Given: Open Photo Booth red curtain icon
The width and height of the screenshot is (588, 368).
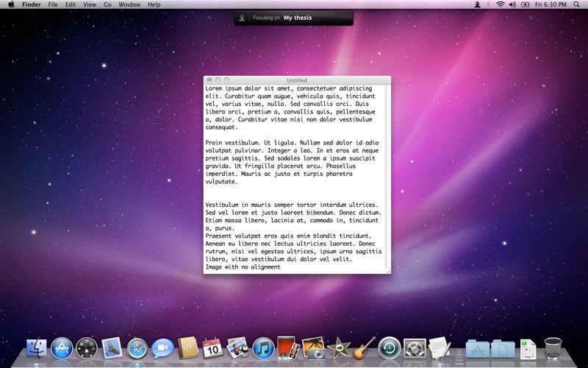Looking at the screenshot, I should 288,347.
